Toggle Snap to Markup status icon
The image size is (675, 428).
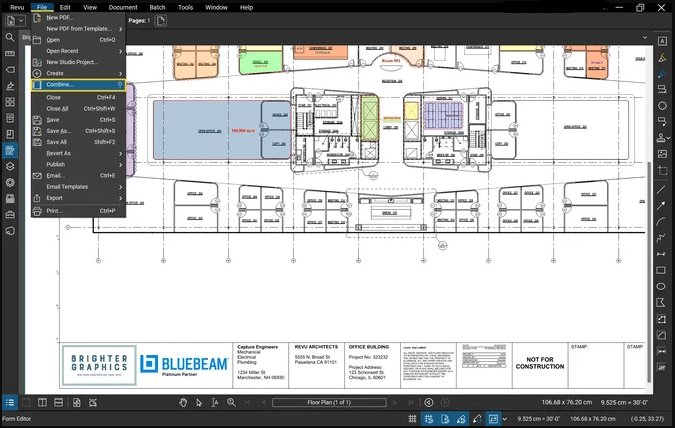click(x=461, y=419)
